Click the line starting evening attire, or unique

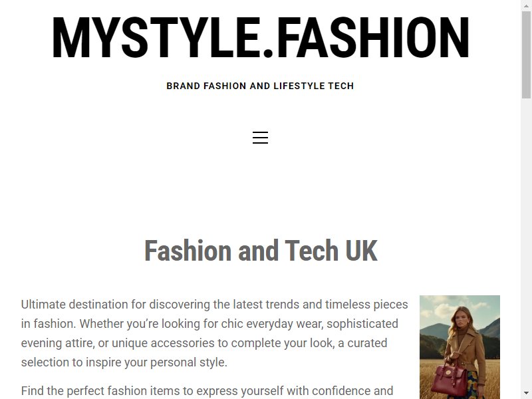[204, 343]
